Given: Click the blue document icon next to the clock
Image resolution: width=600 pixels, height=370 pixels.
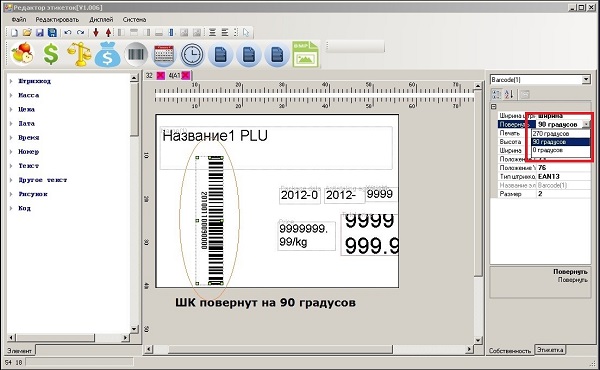Looking at the screenshot, I should point(220,54).
